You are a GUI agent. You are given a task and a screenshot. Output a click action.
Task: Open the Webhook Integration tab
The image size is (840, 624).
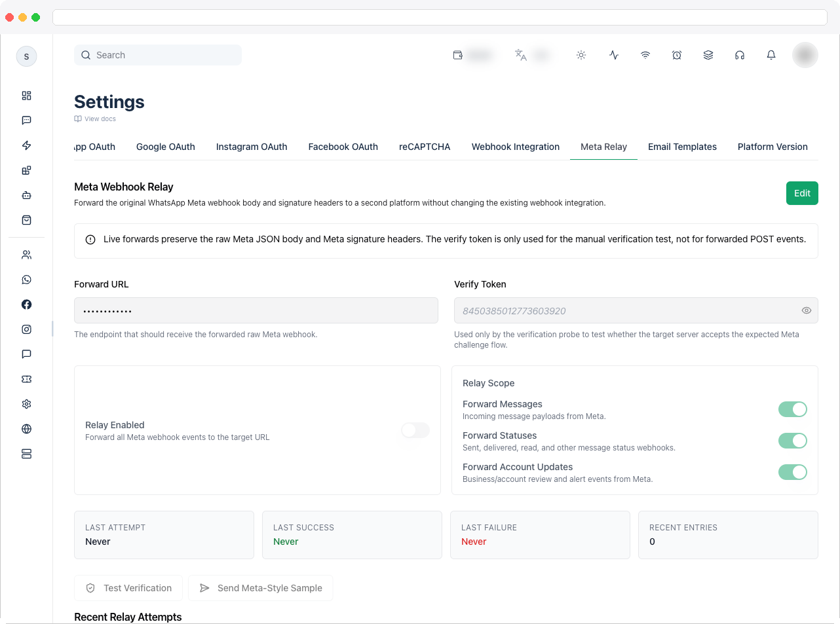[516, 147]
